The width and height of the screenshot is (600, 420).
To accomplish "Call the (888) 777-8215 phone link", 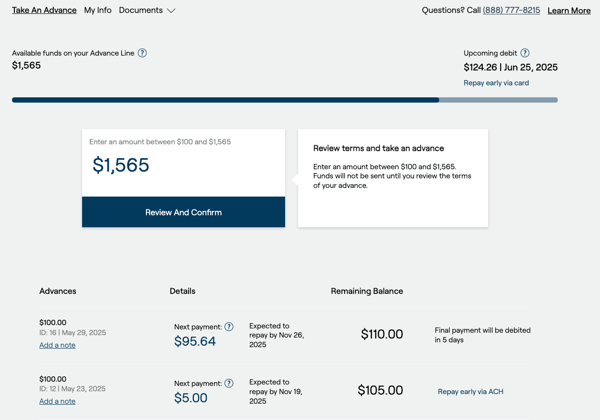I will [x=511, y=10].
